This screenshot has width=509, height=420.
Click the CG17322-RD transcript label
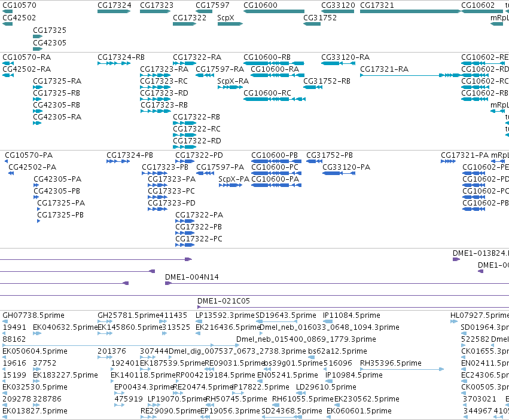click(x=197, y=141)
